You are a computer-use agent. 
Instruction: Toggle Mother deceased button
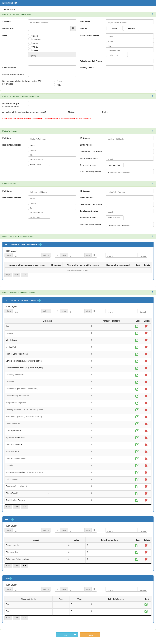71,112
